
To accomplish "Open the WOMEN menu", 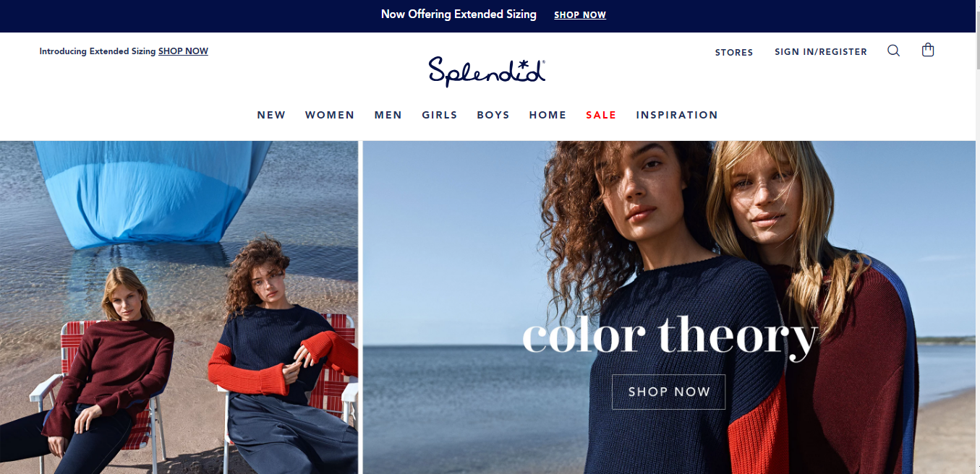I will coord(330,115).
